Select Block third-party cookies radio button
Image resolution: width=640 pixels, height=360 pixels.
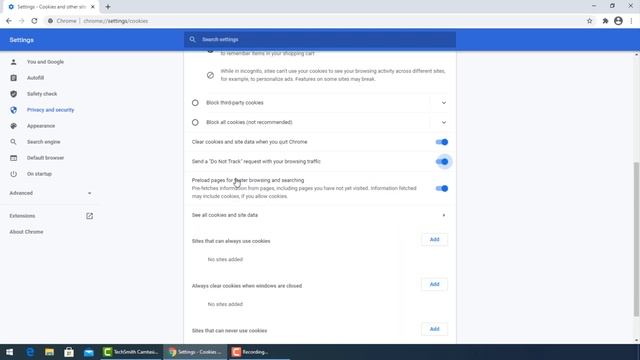click(x=195, y=103)
